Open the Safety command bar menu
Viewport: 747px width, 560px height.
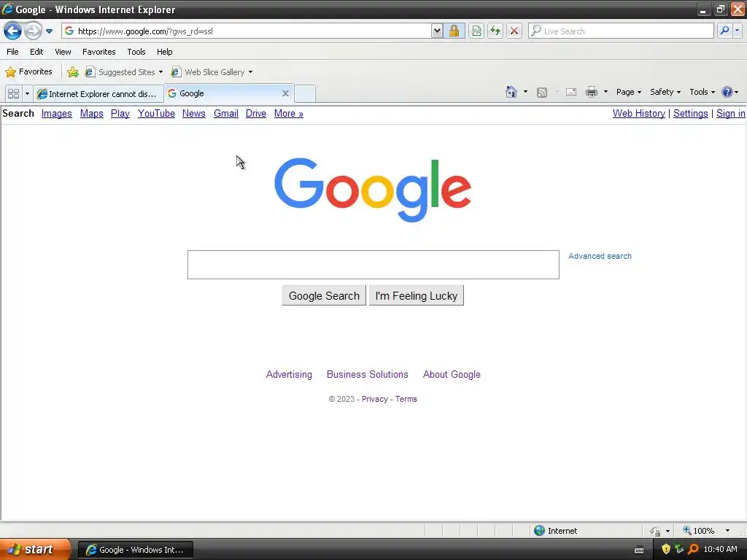pos(665,92)
